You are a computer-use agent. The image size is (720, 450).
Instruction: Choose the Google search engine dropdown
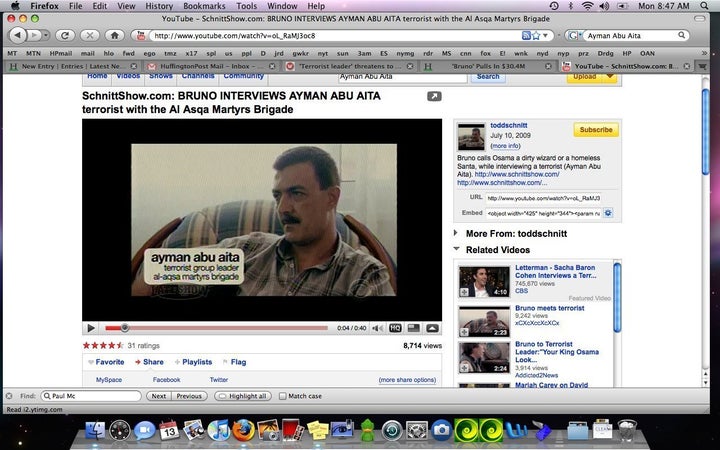(x=573, y=35)
